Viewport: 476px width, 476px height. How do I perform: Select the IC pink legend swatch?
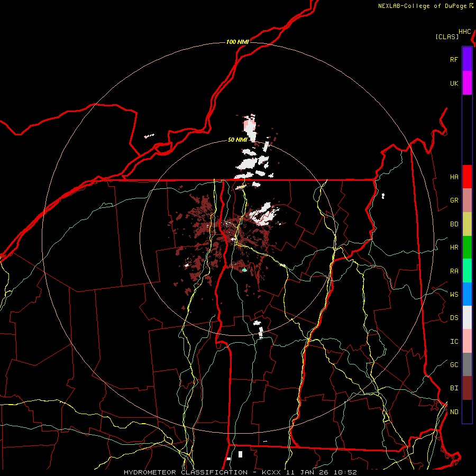(x=467, y=341)
